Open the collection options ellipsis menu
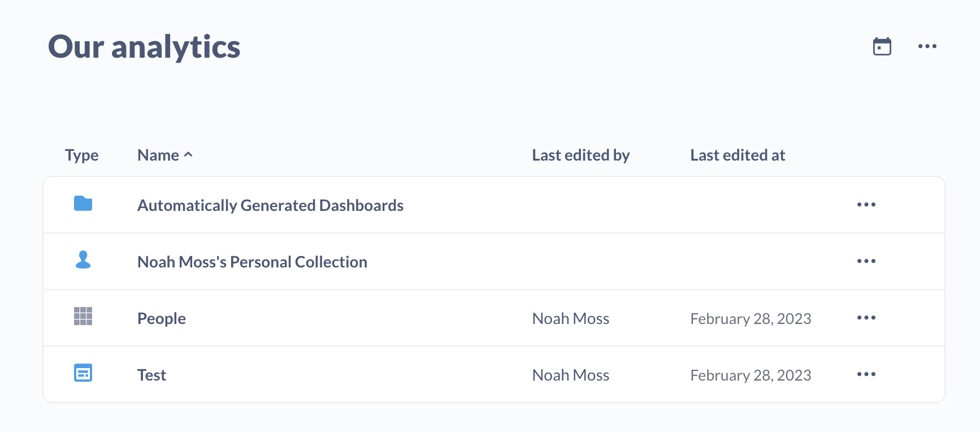 pyautogui.click(x=927, y=46)
